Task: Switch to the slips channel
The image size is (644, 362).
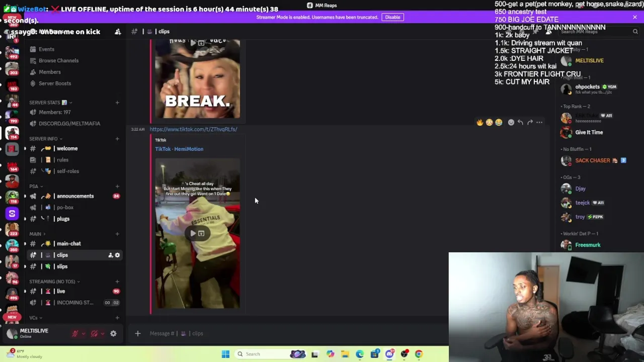Action: (74, 266)
